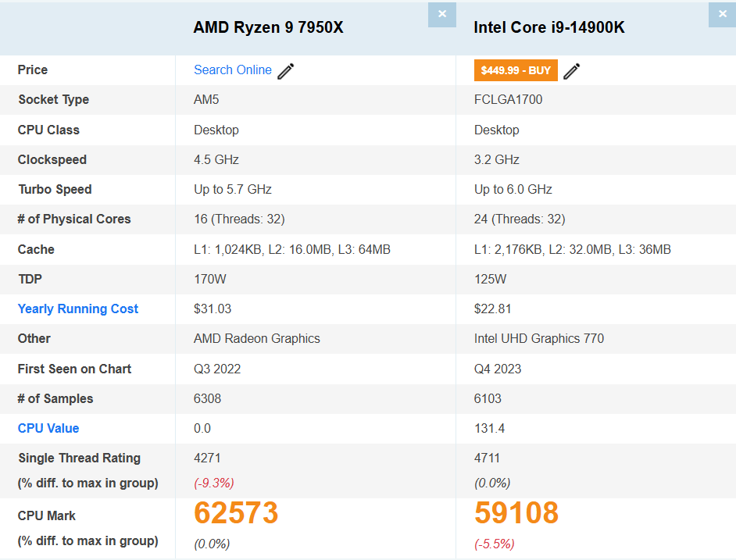The height and width of the screenshot is (560, 736).
Task: Select the 131.4 CPU value figure
Action: pos(490,428)
